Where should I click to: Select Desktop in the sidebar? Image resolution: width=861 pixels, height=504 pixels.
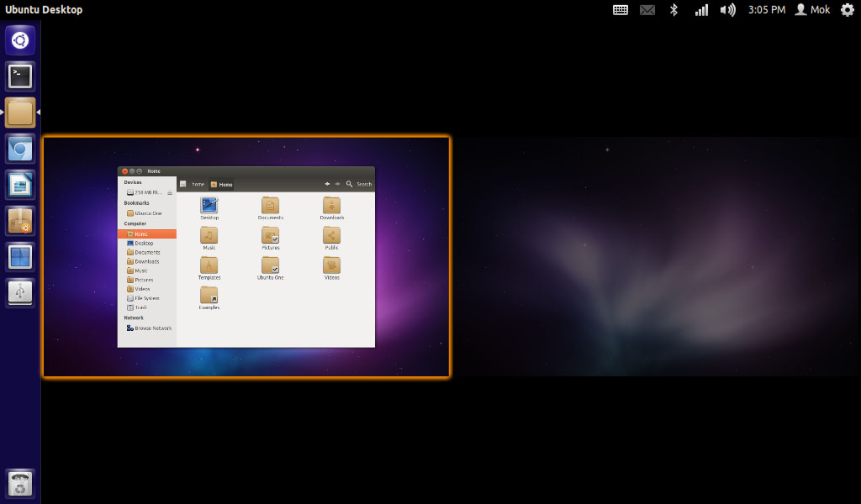tap(140, 243)
